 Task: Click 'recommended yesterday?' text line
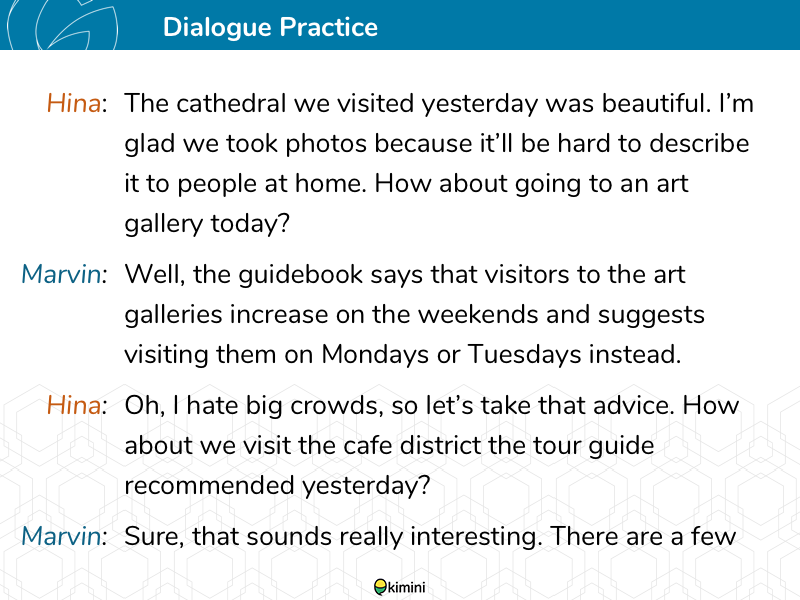[x=278, y=486]
